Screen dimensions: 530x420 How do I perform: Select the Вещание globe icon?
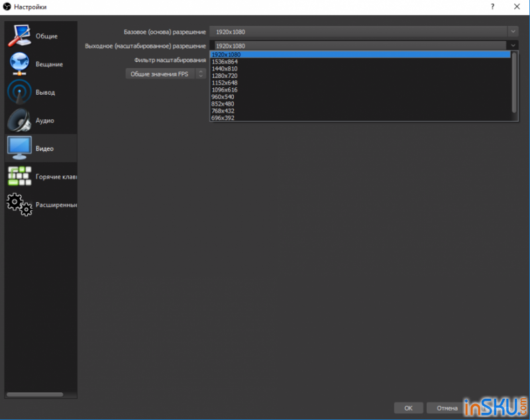[19, 64]
